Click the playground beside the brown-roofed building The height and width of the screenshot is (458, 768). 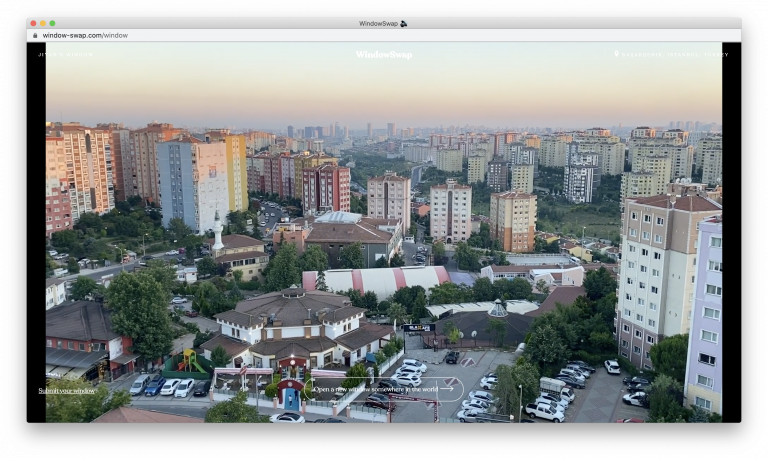click(188, 362)
